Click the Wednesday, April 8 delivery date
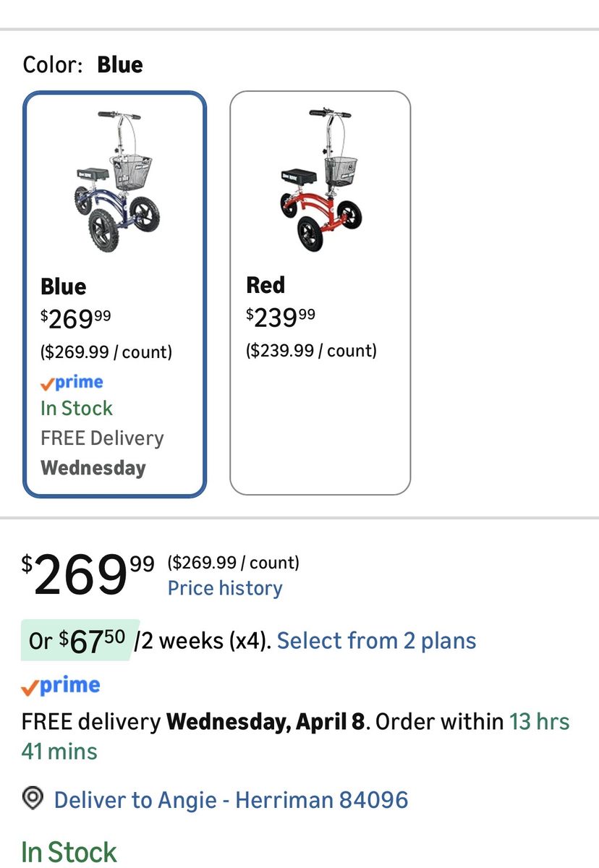Screen dimensions: 599x868 click(x=265, y=722)
